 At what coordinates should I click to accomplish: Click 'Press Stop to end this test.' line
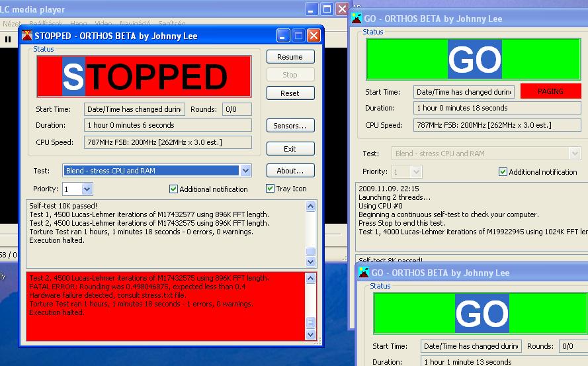tap(401, 223)
